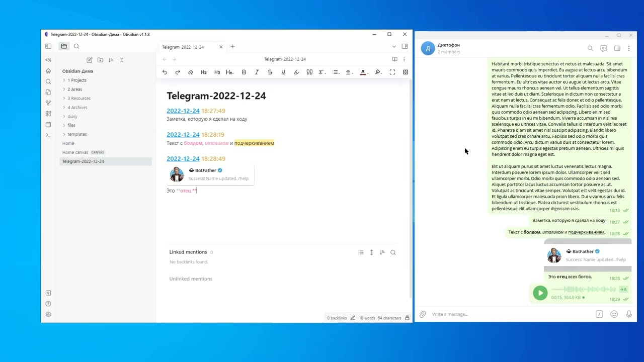The image size is (644, 362).
Task: Open Home icon in Obsidian ribbon
Action: coord(48,71)
